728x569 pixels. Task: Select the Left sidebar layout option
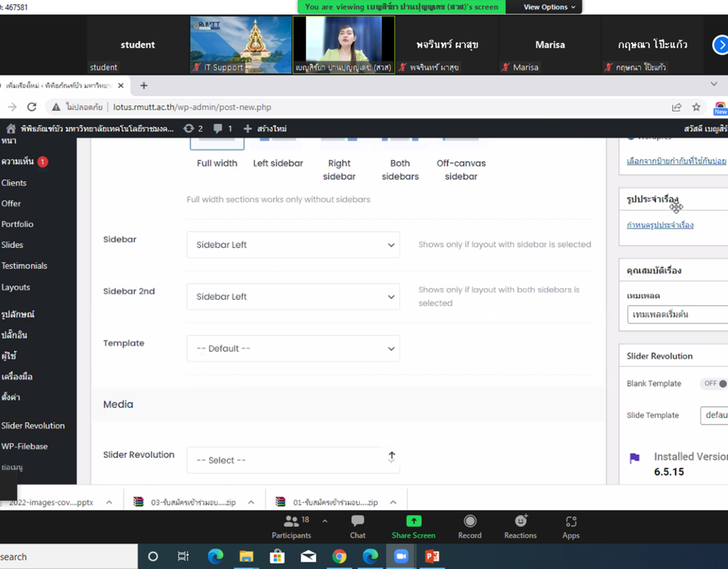278,154
